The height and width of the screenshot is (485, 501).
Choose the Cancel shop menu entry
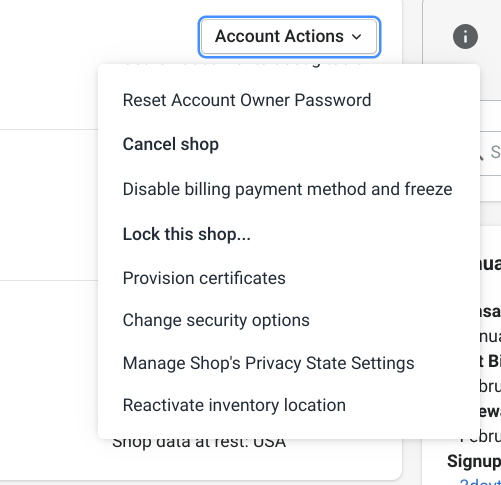171,144
